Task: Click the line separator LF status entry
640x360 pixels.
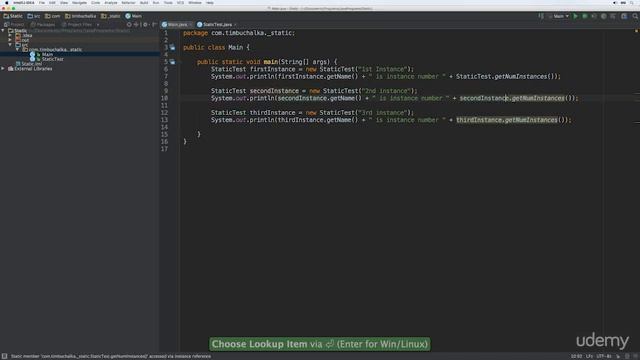Action: (x=589, y=356)
